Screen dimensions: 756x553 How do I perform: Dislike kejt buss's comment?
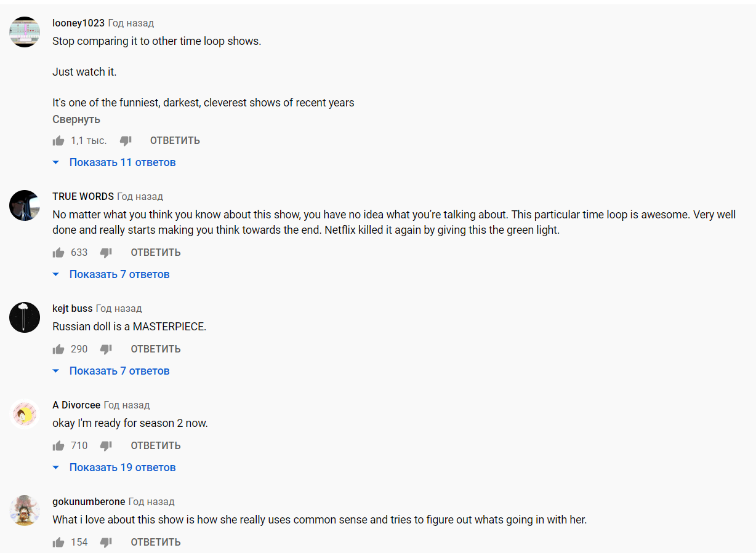(106, 349)
